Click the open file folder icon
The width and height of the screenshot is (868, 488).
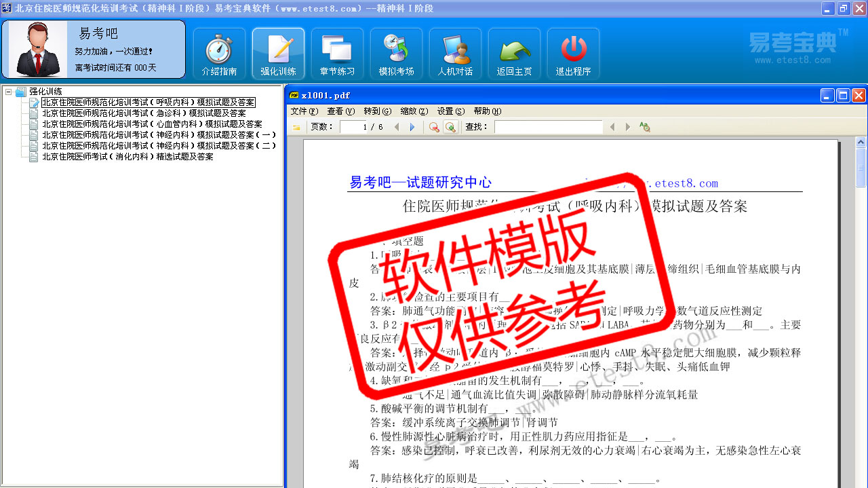tap(296, 127)
